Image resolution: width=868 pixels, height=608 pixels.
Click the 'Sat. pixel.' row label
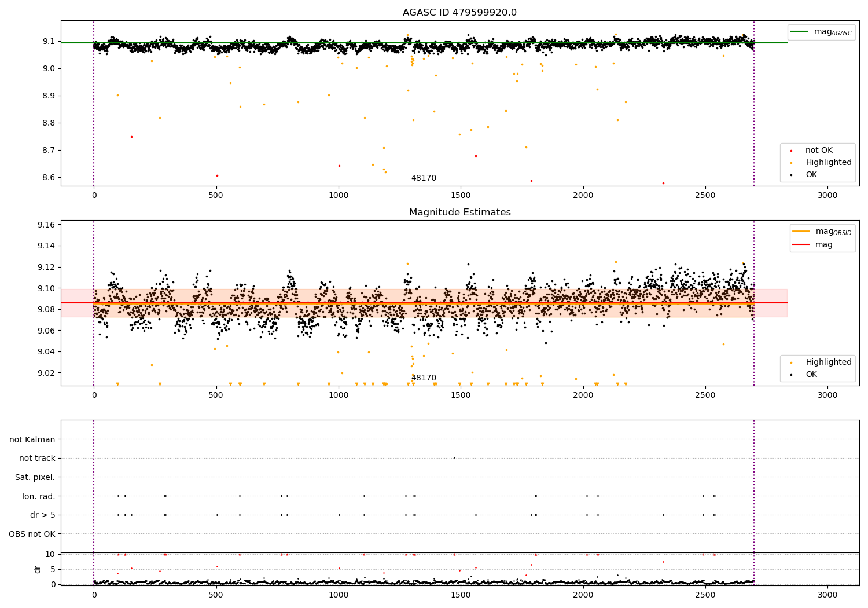35,477
